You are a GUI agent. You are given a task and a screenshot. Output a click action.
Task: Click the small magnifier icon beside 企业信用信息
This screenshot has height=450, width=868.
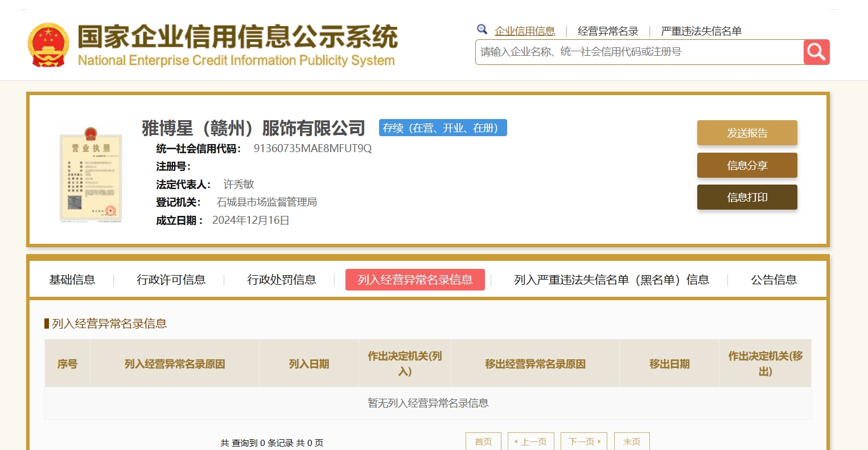[482, 30]
